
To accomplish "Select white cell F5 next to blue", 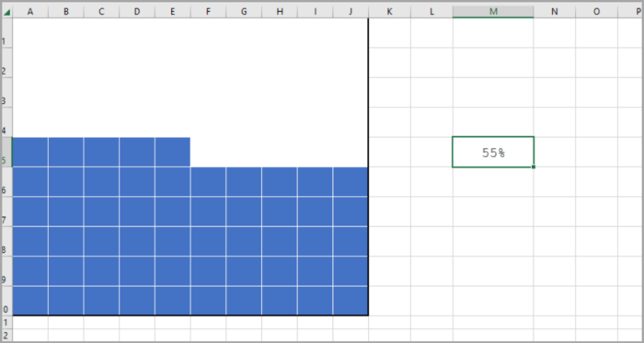I will (208, 153).
